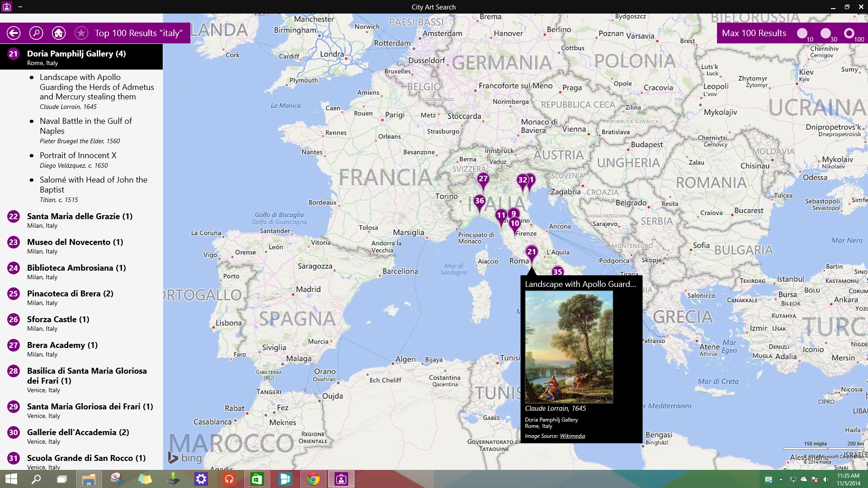The image size is (868, 488).
Task: Open PC Settings gear on taskbar
Action: click(201, 479)
